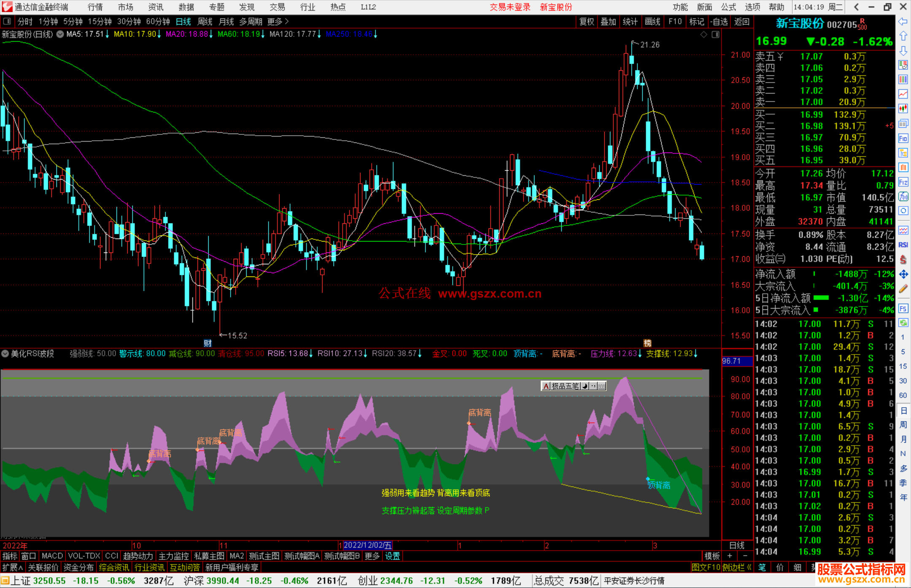Click the 复权 button

click(x=587, y=21)
